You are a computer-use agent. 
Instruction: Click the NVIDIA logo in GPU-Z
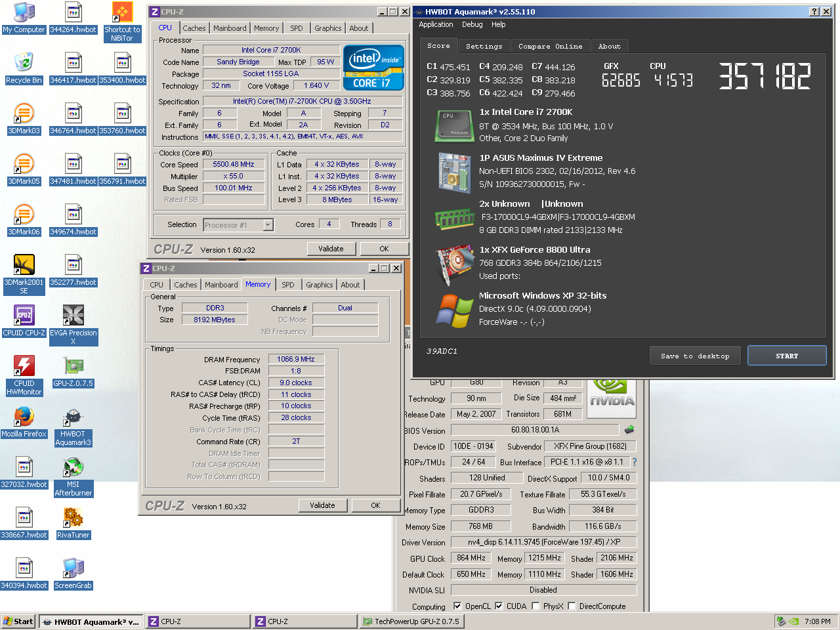click(x=612, y=398)
